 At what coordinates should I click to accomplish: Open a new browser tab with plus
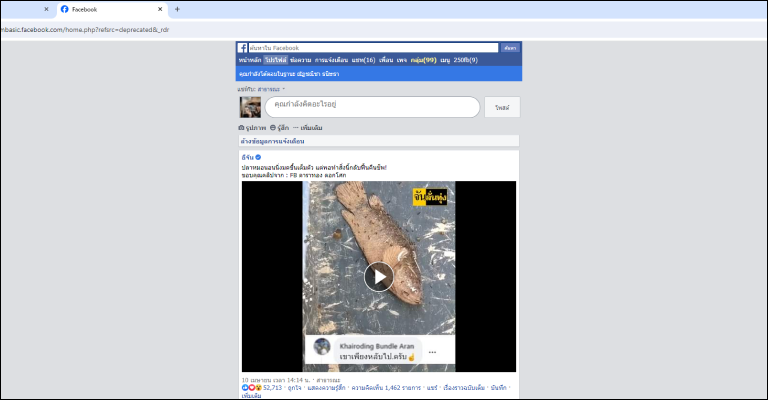click(177, 9)
